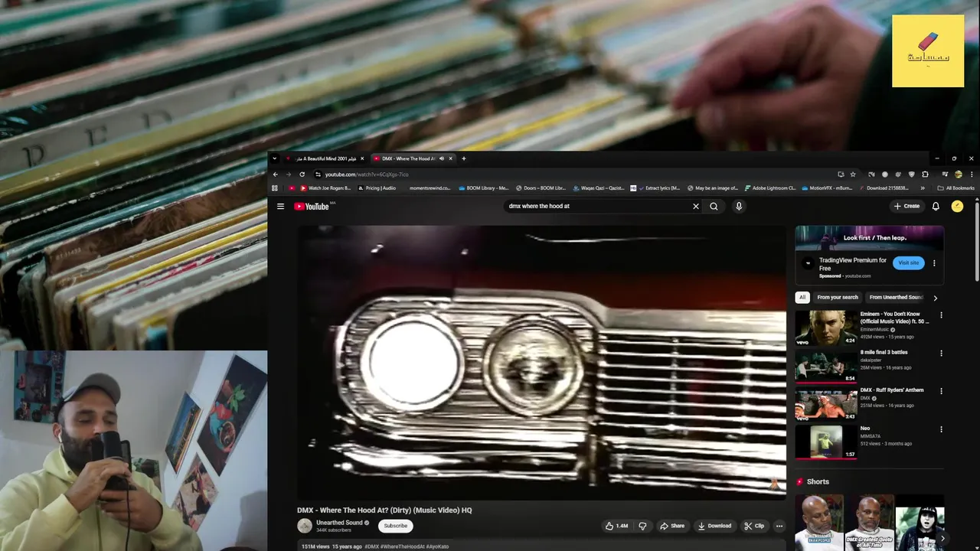Open apps grid icon in bookmarks bar
The height and width of the screenshot is (551, 980).
pos(275,187)
